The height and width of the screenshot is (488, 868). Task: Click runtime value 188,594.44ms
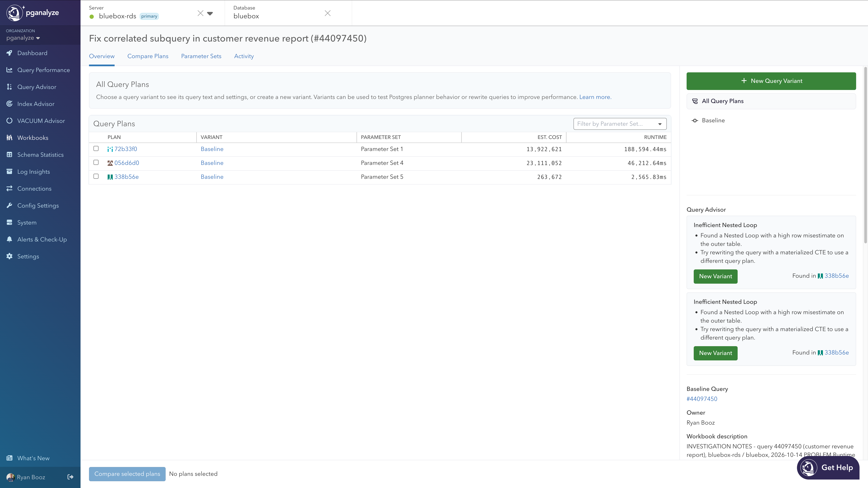pos(645,149)
